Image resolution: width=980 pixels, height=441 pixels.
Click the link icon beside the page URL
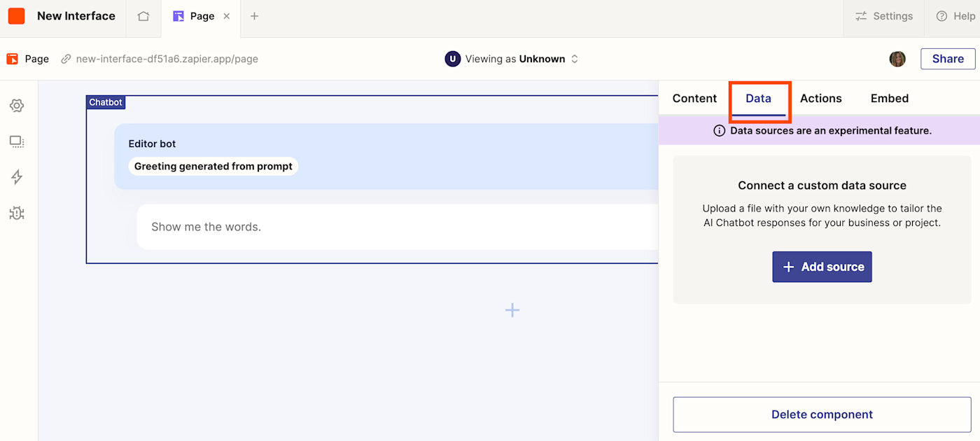[x=65, y=59]
